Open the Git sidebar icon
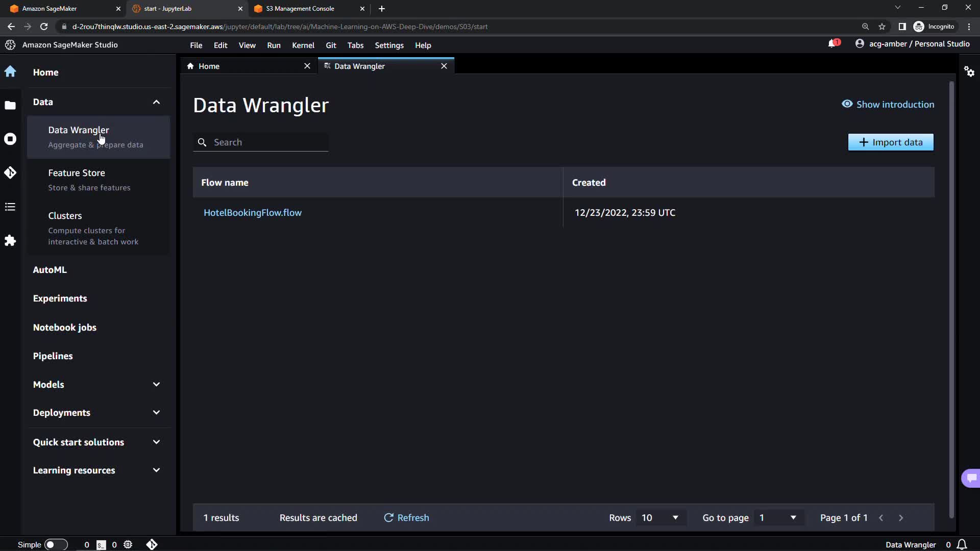This screenshot has width=980, height=551. (x=10, y=173)
